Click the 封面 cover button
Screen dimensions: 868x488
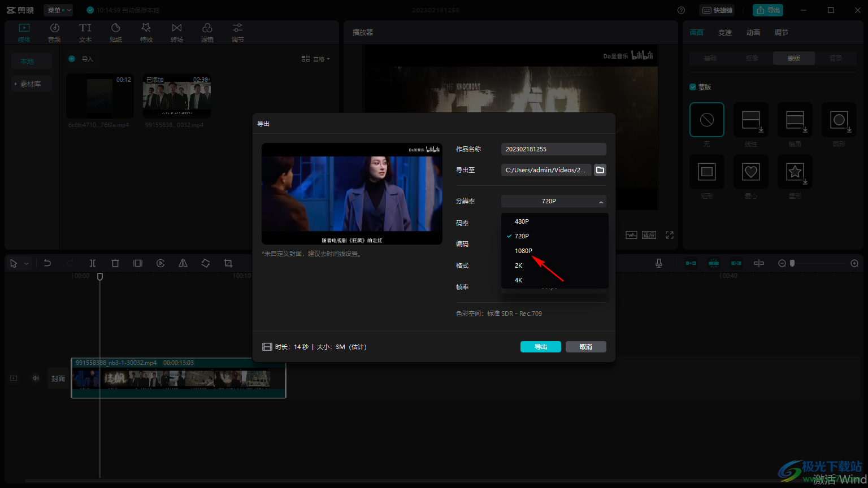58,378
